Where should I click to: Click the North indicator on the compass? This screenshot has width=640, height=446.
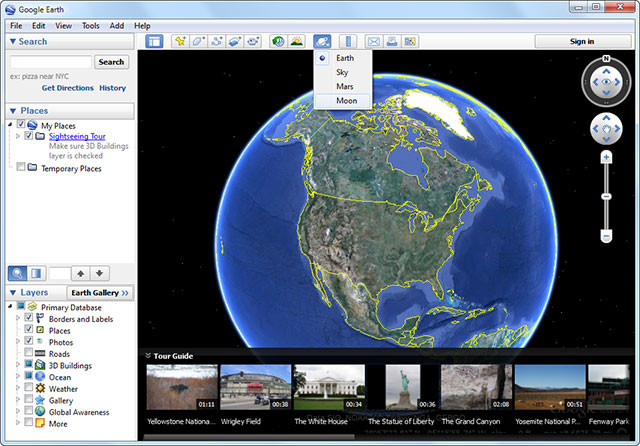(x=606, y=59)
